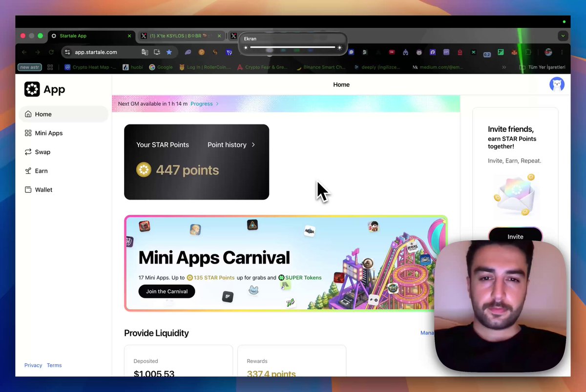Viewport: 586px width, 392px height.
Task: Click the browser back arrow
Action: [24, 52]
